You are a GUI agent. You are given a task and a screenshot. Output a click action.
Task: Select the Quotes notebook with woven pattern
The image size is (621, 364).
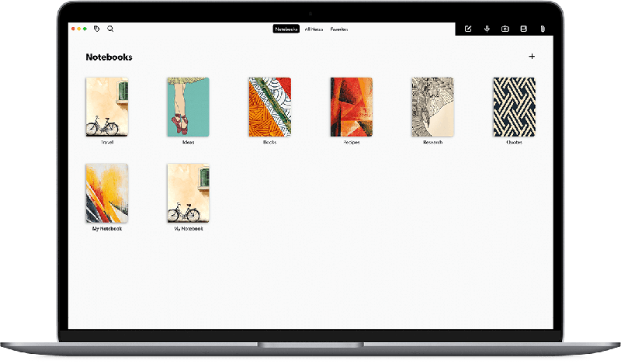(x=514, y=107)
